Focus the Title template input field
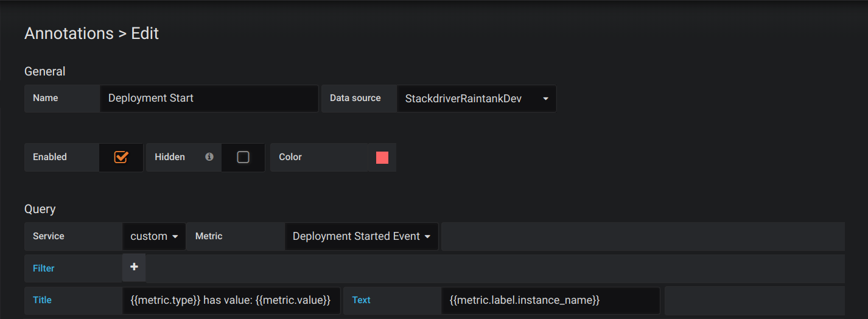Viewport: 868px width, 319px height. [231, 300]
